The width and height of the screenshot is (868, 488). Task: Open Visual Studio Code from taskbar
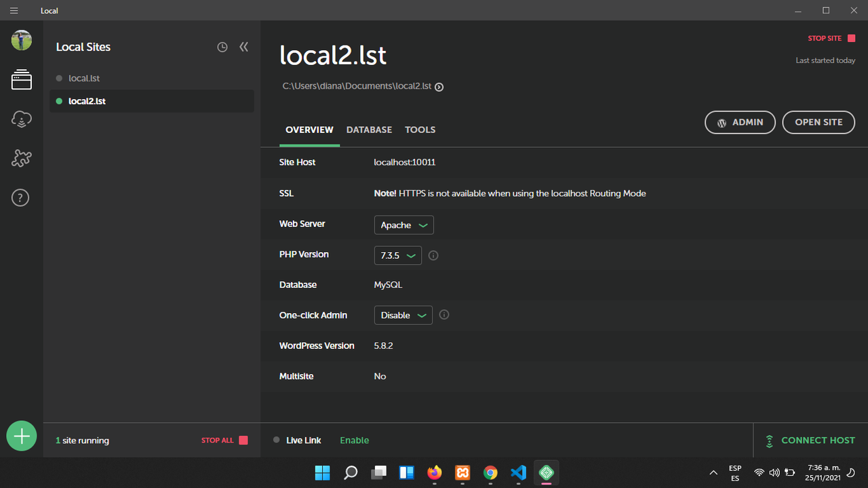tap(518, 472)
